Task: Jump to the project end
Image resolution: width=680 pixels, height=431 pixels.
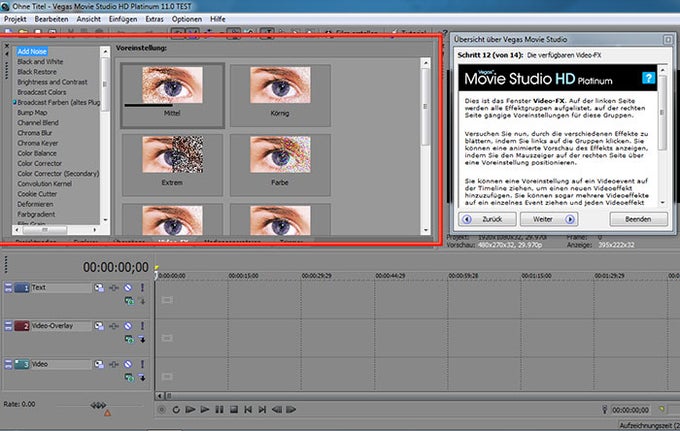Action: (x=262, y=409)
